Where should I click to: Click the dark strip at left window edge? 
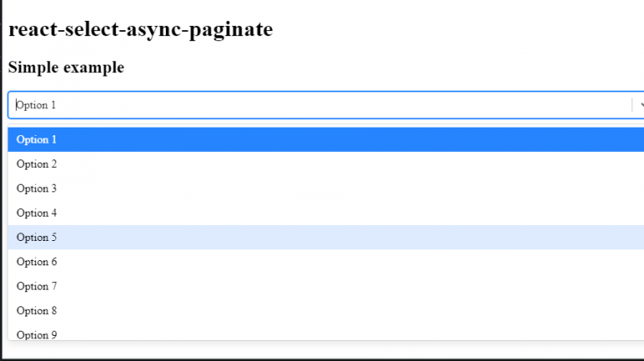point(1,180)
